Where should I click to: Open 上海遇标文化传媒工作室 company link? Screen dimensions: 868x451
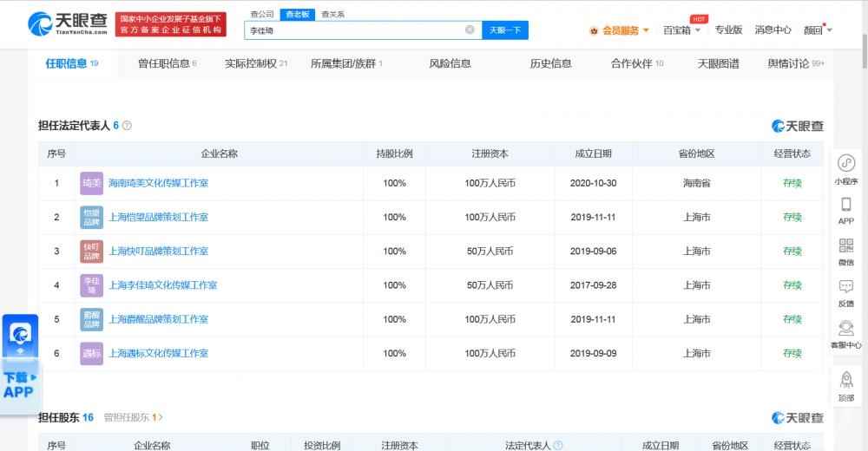click(x=158, y=353)
